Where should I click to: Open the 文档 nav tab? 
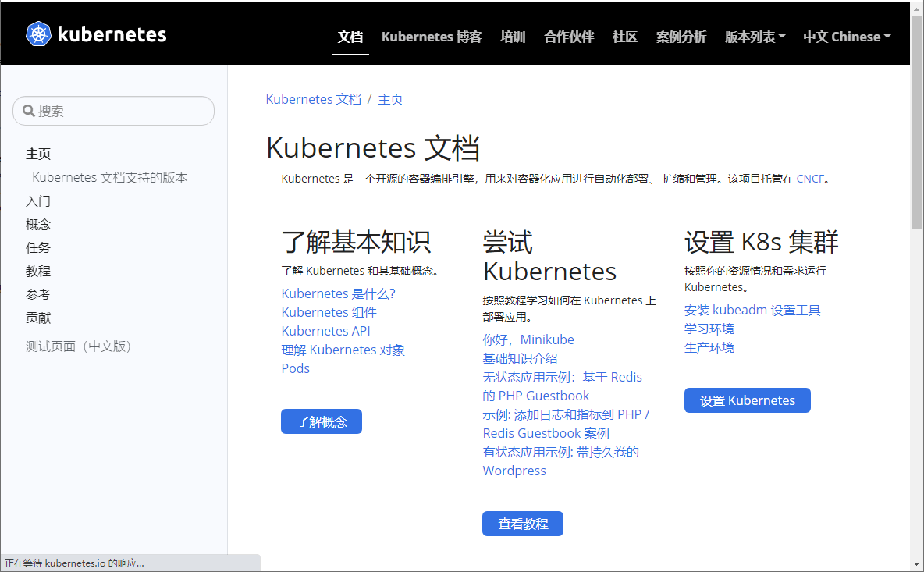pos(350,37)
